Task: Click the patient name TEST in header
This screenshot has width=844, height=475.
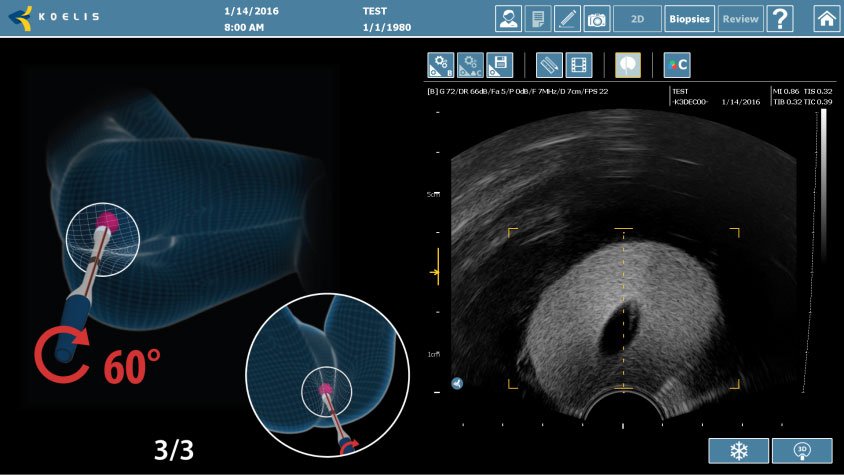Action: tap(375, 11)
